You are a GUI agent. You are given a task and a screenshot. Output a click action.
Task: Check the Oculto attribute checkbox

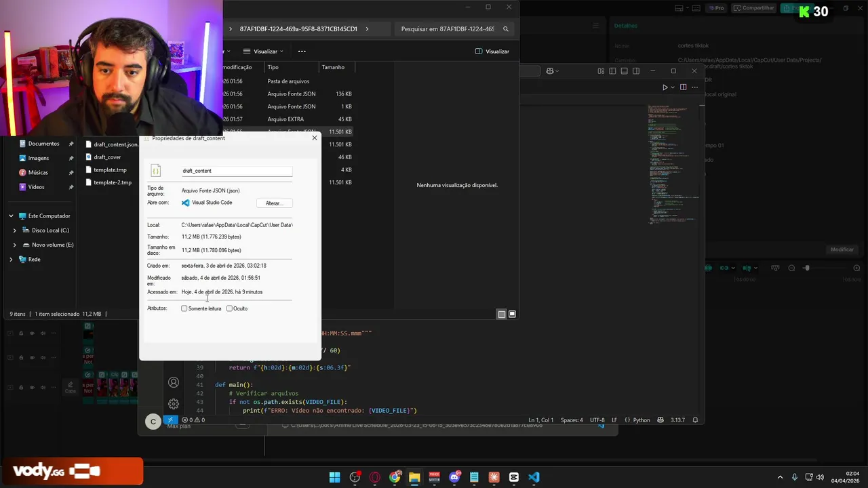(229, 308)
